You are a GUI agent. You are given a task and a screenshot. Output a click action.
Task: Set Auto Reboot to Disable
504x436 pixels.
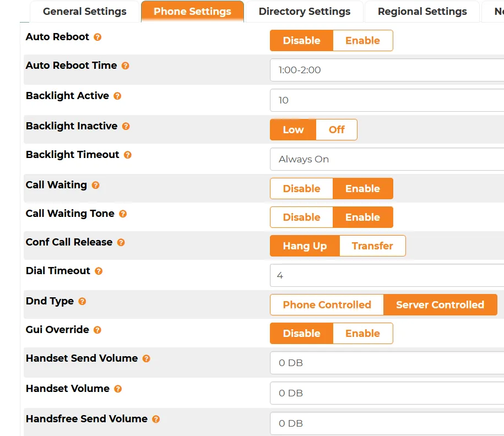(x=301, y=41)
